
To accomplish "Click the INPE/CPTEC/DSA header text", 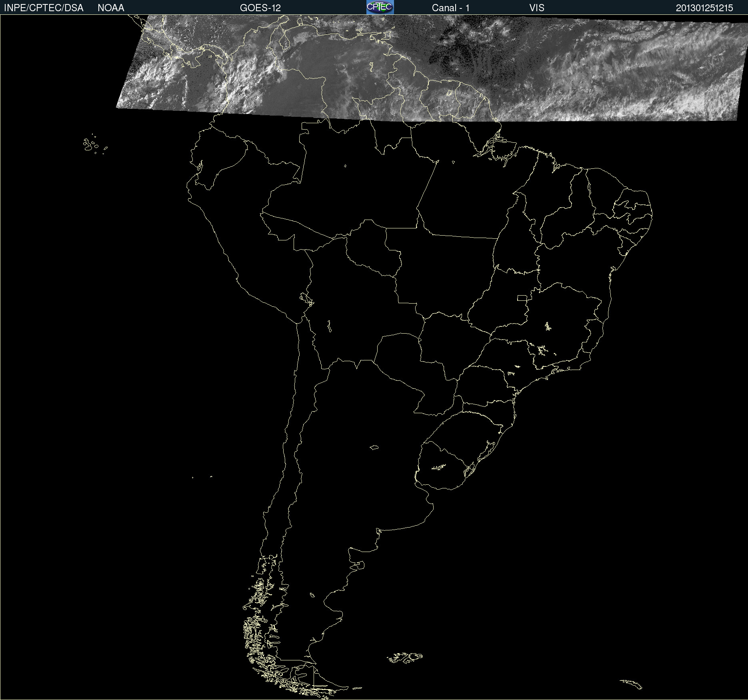I will click(44, 8).
